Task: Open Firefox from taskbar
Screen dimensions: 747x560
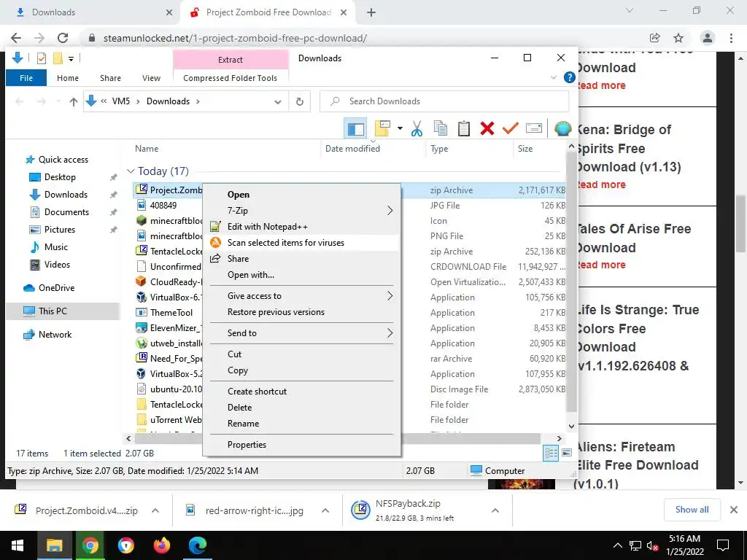Action: [161, 545]
